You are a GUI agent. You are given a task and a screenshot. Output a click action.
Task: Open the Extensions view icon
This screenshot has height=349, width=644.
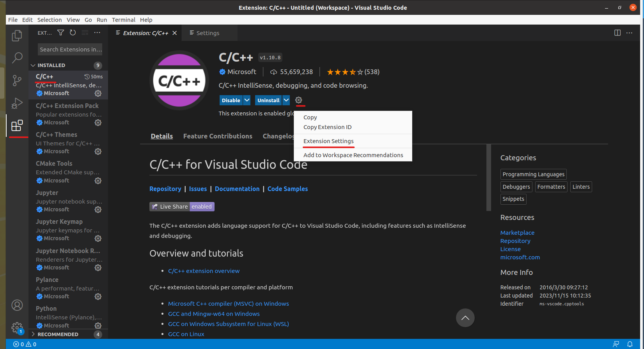tap(17, 126)
